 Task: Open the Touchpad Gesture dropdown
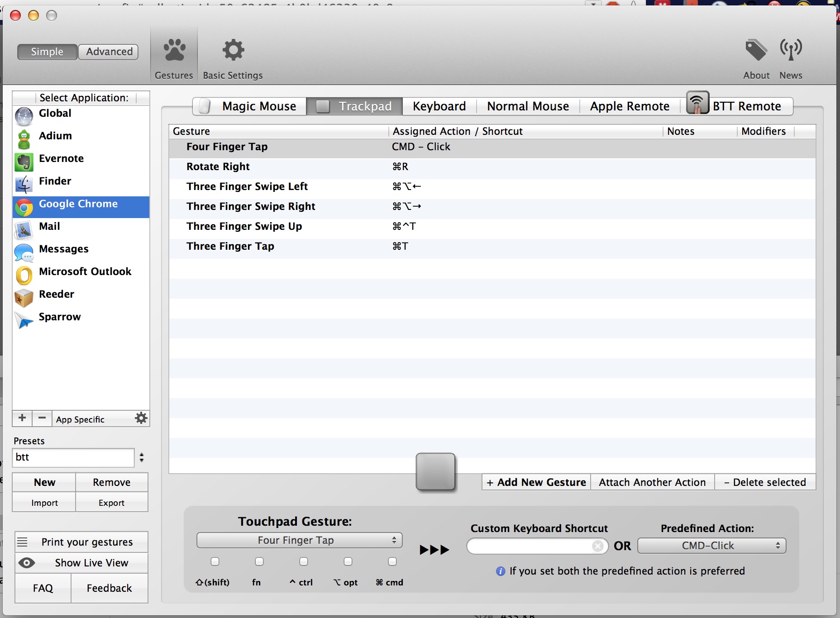click(x=299, y=540)
